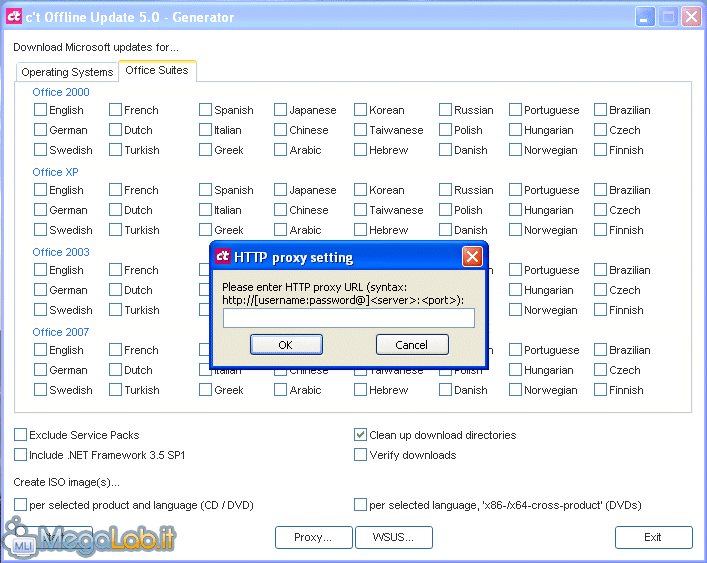The height and width of the screenshot is (563, 707).
Task: Check Brazilian under Office 2007
Action: click(x=600, y=349)
